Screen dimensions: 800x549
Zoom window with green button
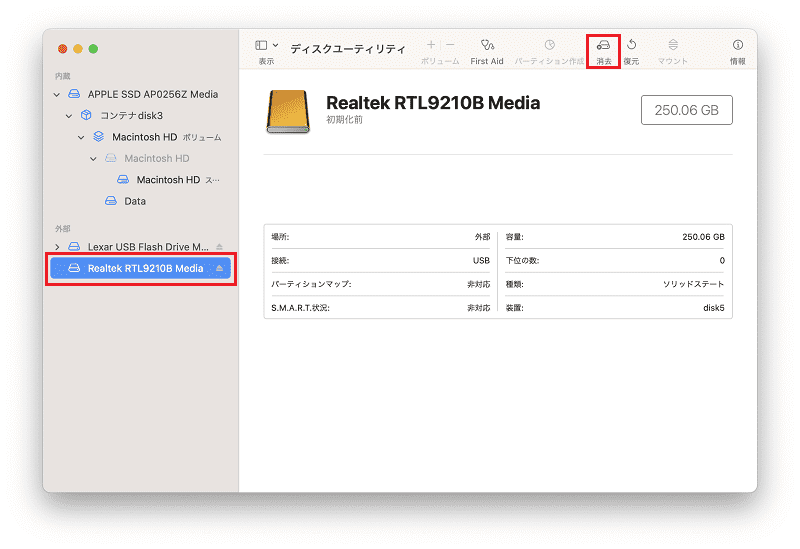(x=93, y=49)
